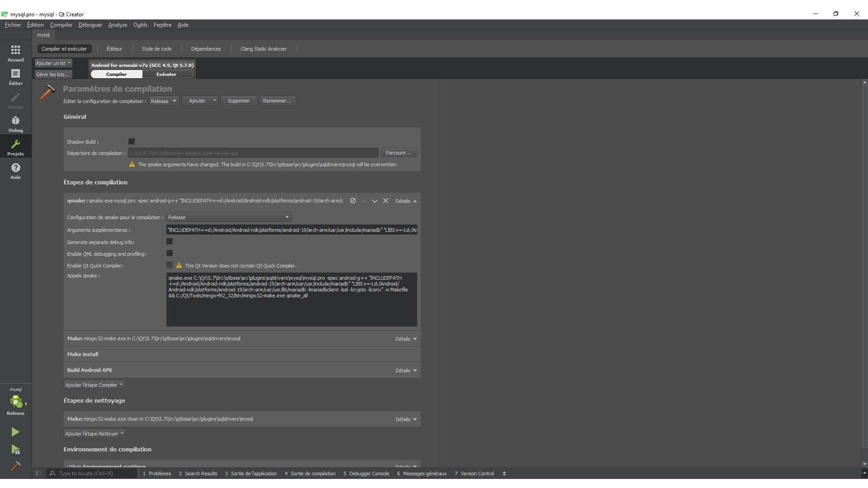Open Ajouter l'étape Compiler dropdown
Viewport: 868px width, 488px height.
coord(94,385)
